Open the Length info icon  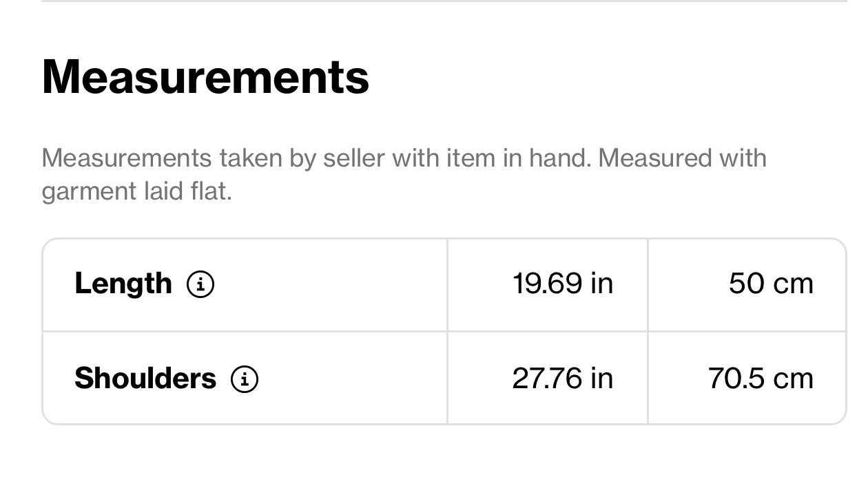click(200, 284)
